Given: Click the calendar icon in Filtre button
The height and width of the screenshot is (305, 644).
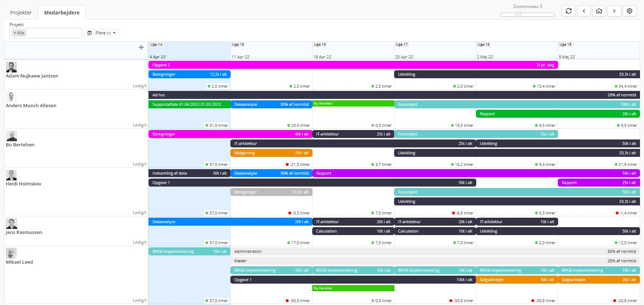Looking at the screenshot, I should point(89,33).
